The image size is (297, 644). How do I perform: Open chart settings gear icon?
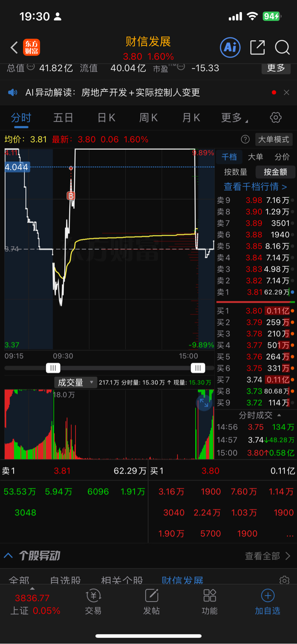point(276,117)
